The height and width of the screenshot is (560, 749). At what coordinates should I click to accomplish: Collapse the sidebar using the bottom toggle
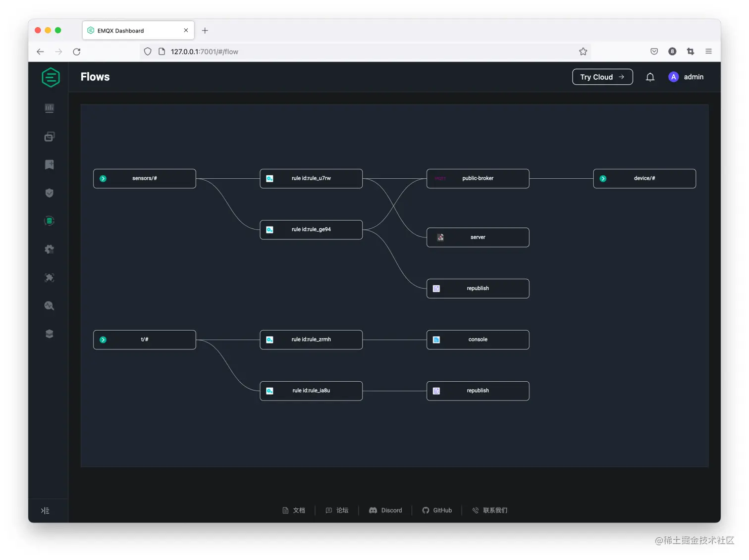[46, 510]
